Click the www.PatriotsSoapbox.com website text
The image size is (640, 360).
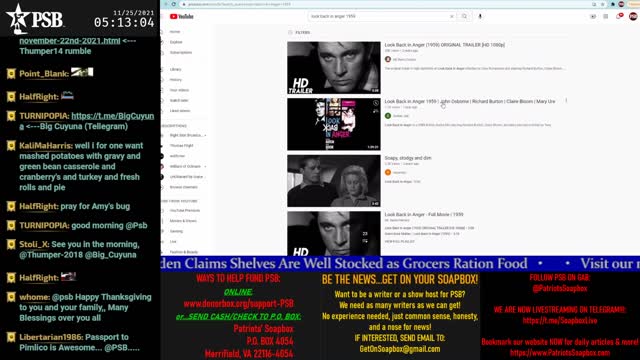(560, 353)
